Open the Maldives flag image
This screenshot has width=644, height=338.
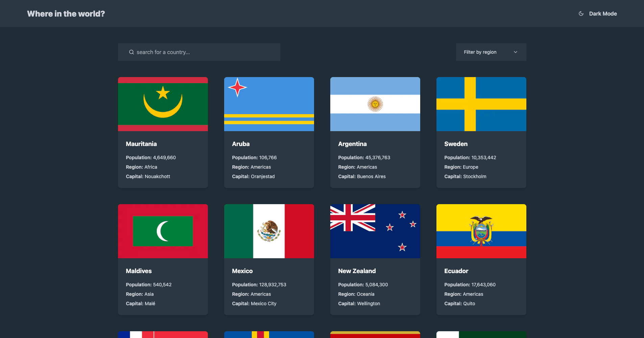[x=163, y=231]
